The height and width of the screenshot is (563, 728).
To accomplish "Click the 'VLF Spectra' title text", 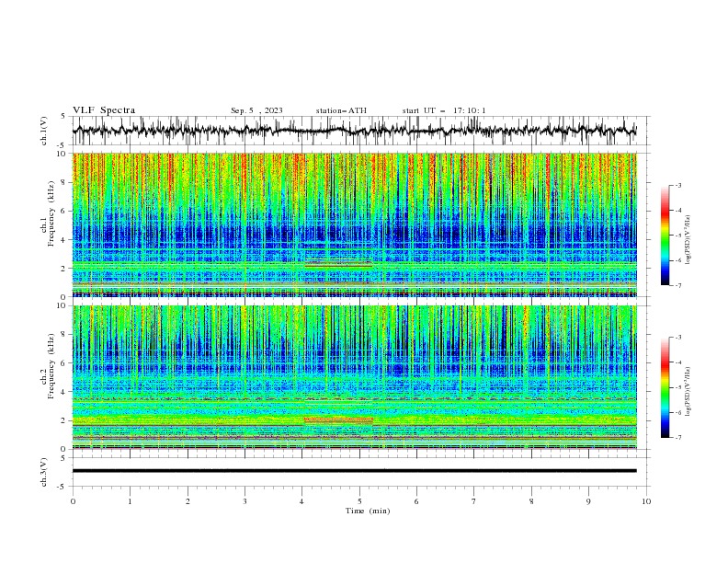I will 104,110.
